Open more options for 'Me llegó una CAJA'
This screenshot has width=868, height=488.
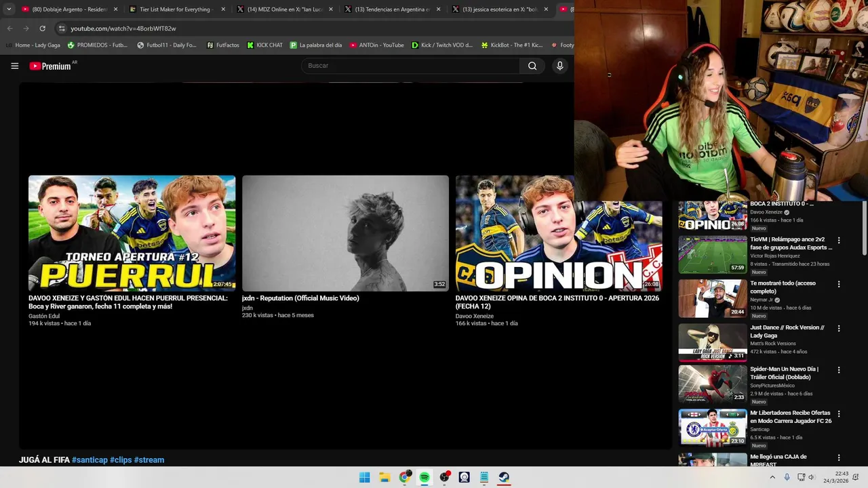pyautogui.click(x=839, y=457)
